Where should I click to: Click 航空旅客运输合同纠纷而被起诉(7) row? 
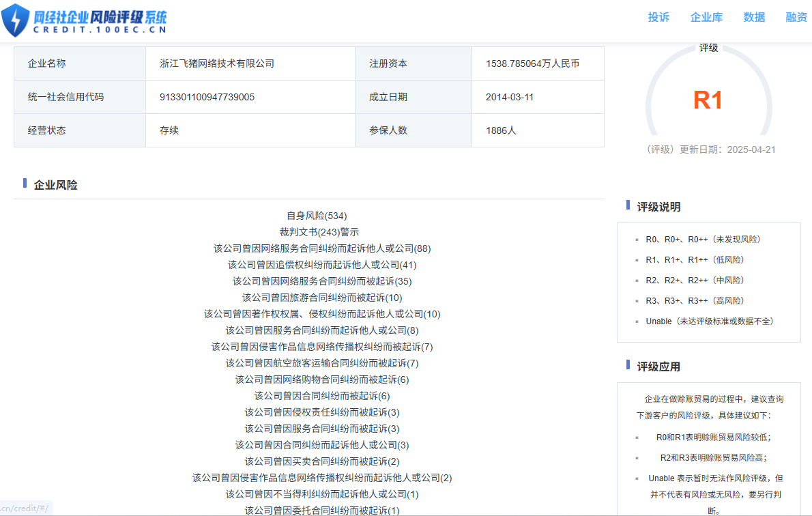[x=322, y=363]
